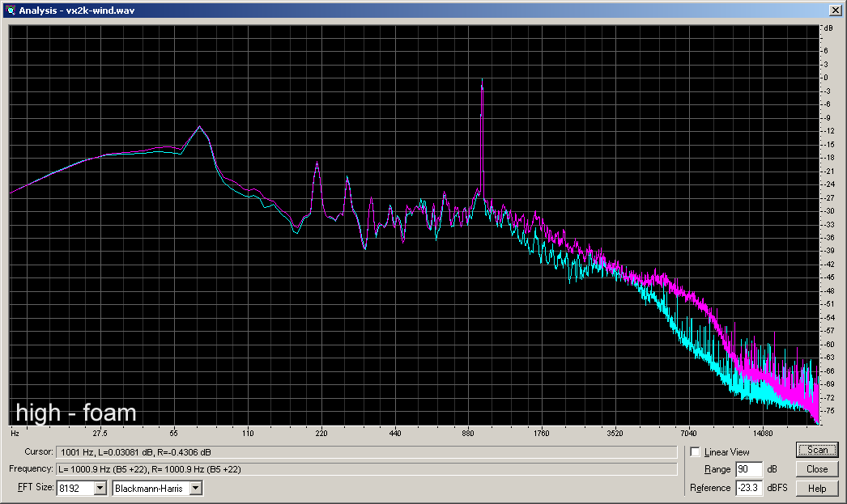The width and height of the screenshot is (847, 504).
Task: Click the -45 dB scale label
Action: [x=828, y=277]
